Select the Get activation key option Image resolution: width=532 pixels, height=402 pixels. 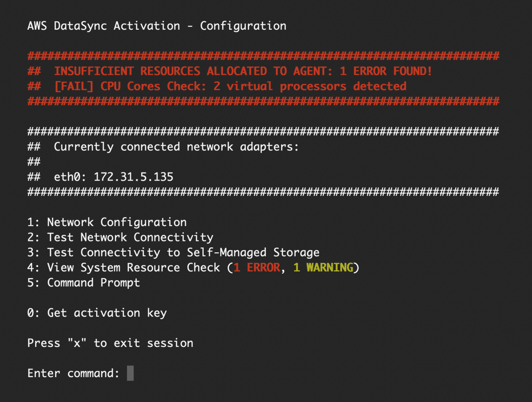[97, 313]
